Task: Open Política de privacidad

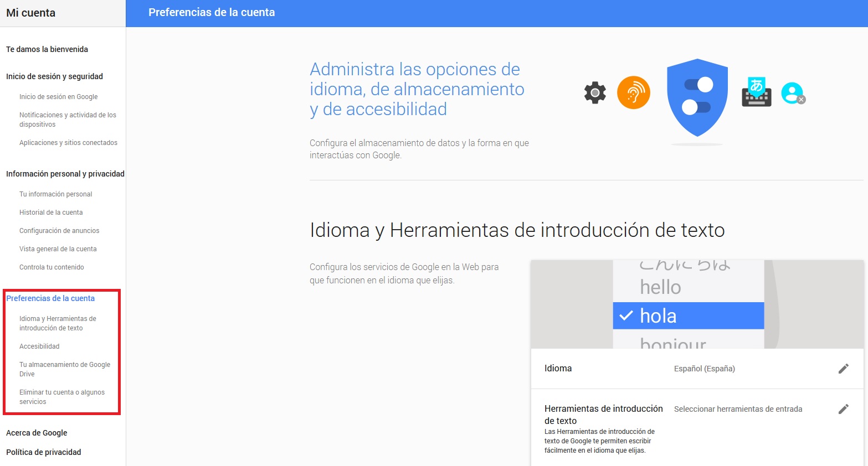Action: pyautogui.click(x=43, y=452)
